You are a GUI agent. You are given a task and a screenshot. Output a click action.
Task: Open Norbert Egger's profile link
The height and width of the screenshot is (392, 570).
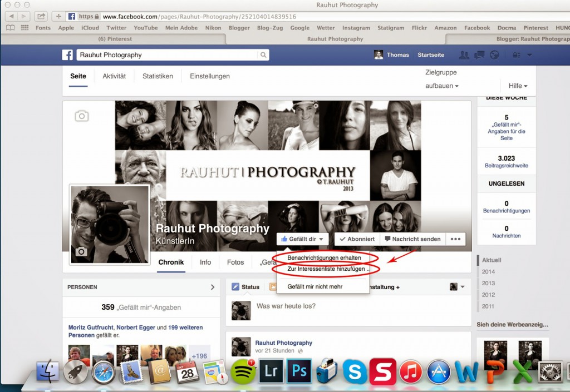(x=136, y=328)
